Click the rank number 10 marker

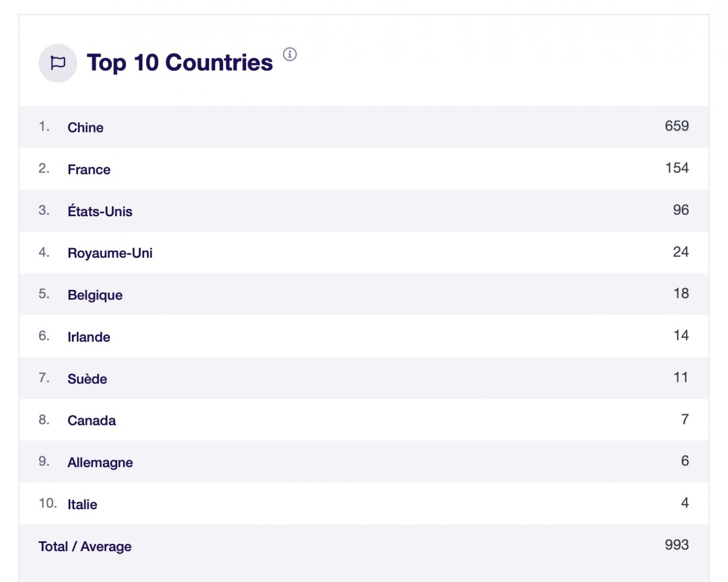click(47, 503)
